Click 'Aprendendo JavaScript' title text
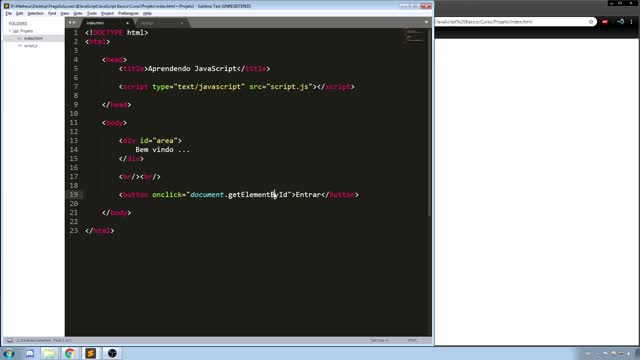640x360 pixels. [192, 69]
